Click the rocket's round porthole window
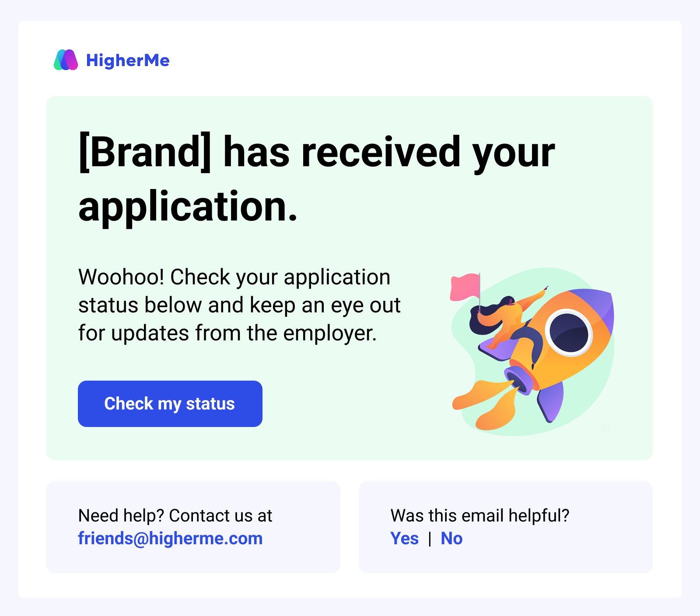Viewport: 700px width, 616px height. [x=569, y=332]
